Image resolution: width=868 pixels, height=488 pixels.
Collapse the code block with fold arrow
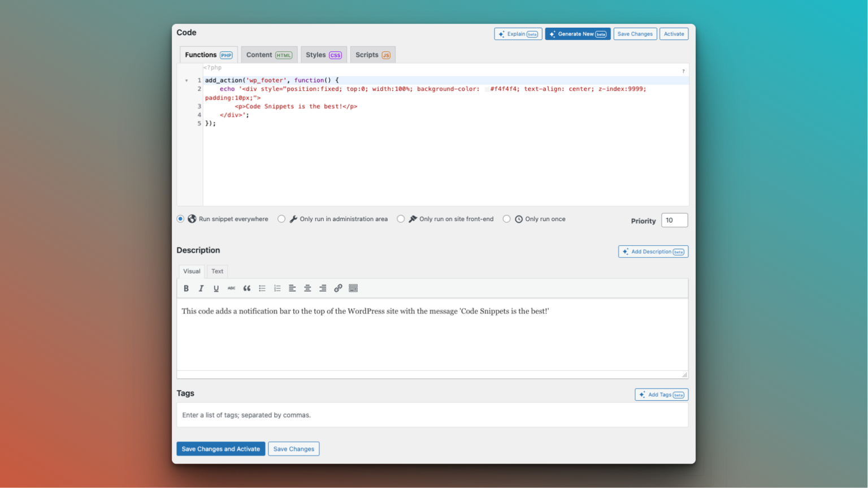[187, 80]
